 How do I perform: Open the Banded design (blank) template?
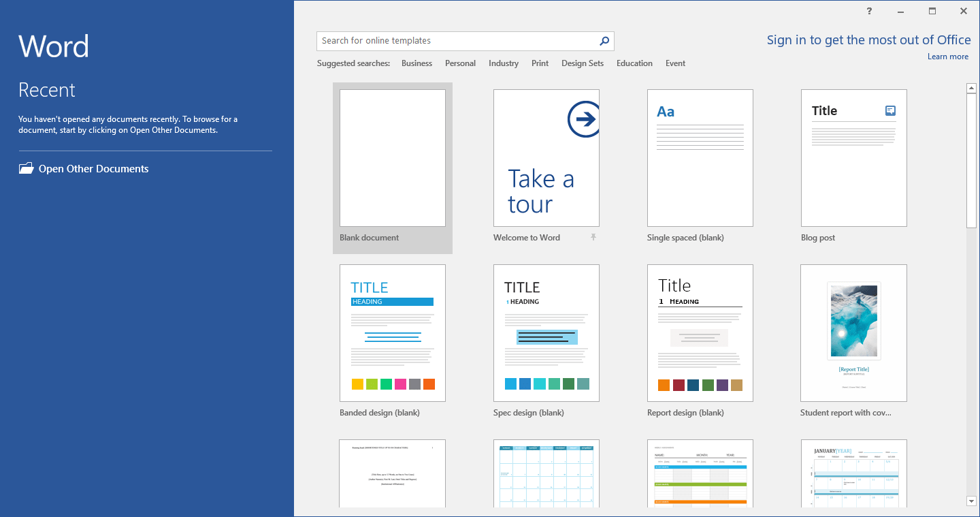[x=392, y=332]
